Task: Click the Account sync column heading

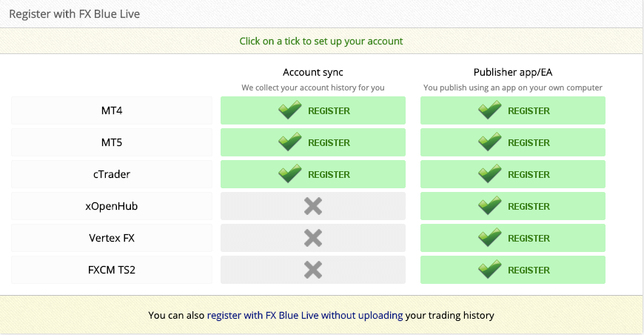Action: 313,72
